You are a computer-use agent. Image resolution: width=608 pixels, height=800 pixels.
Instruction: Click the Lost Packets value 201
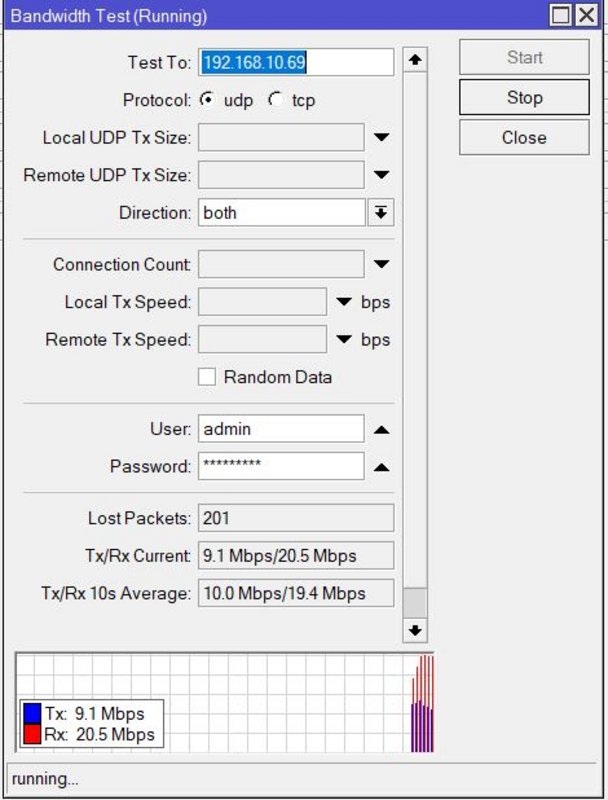(x=296, y=518)
